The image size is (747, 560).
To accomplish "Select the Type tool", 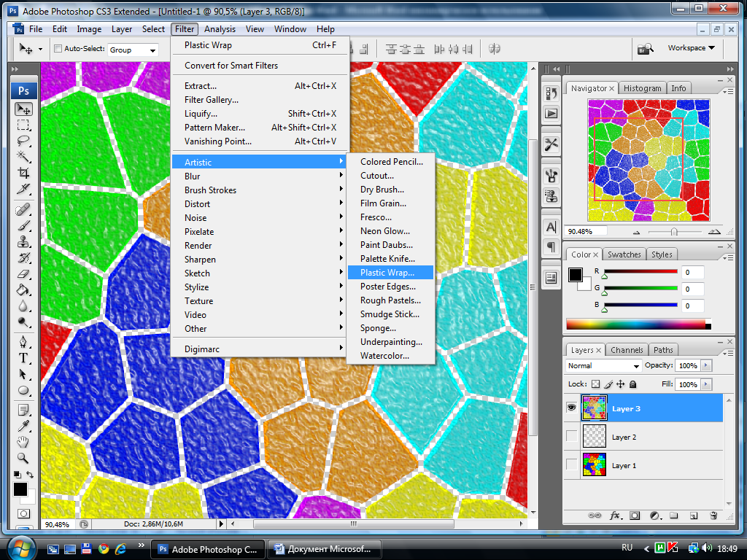I will (23, 358).
